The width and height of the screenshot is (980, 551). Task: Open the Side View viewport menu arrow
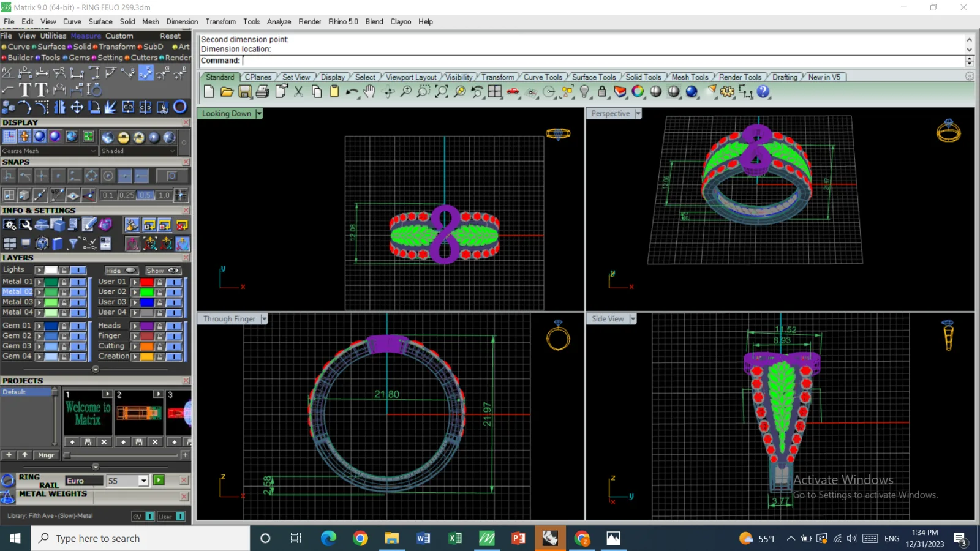(633, 319)
